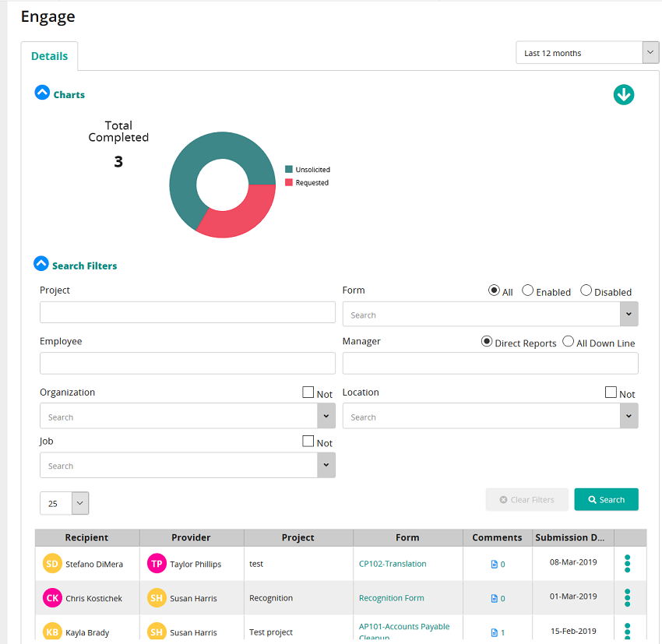
Task: Click the Form Search text field
Action: (481, 314)
